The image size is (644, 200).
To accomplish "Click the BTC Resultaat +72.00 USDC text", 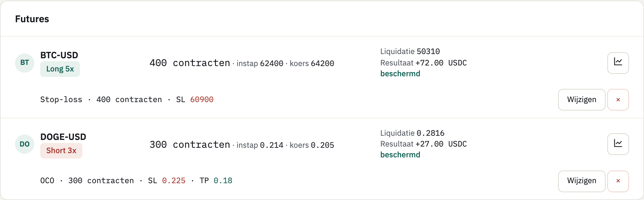I will point(424,63).
